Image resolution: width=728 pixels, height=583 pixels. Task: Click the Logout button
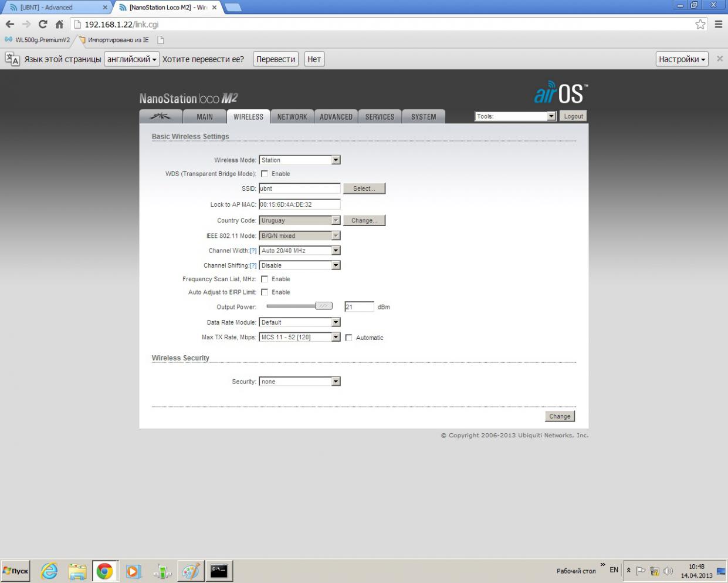click(573, 116)
